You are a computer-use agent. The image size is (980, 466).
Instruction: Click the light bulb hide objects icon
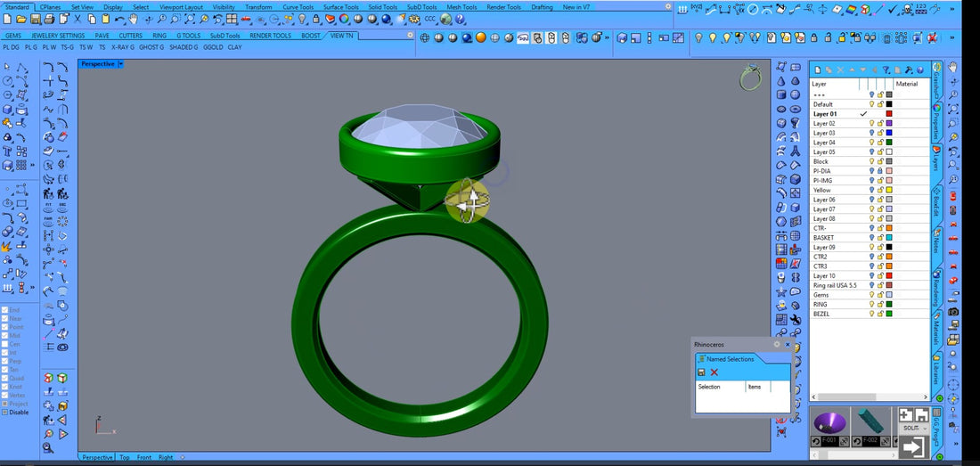click(x=302, y=19)
